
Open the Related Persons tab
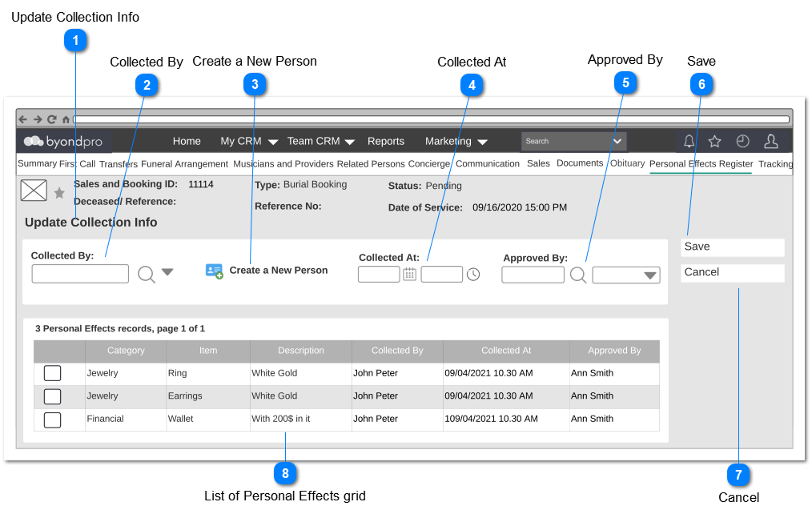(x=371, y=163)
